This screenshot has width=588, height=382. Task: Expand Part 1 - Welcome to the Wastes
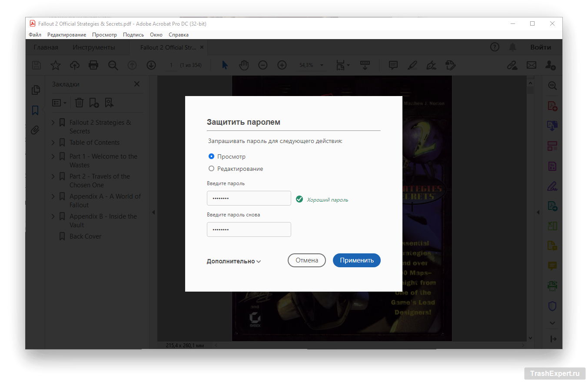[x=53, y=156]
